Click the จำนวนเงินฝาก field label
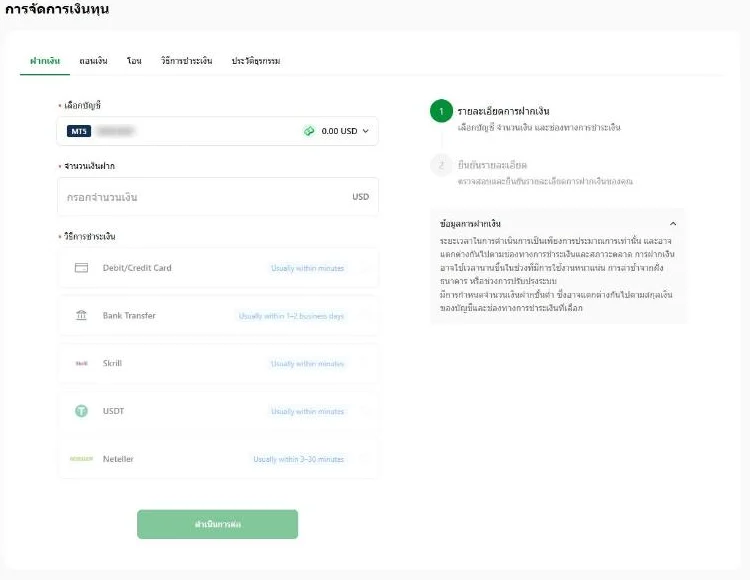The image size is (750, 580). tap(89, 166)
